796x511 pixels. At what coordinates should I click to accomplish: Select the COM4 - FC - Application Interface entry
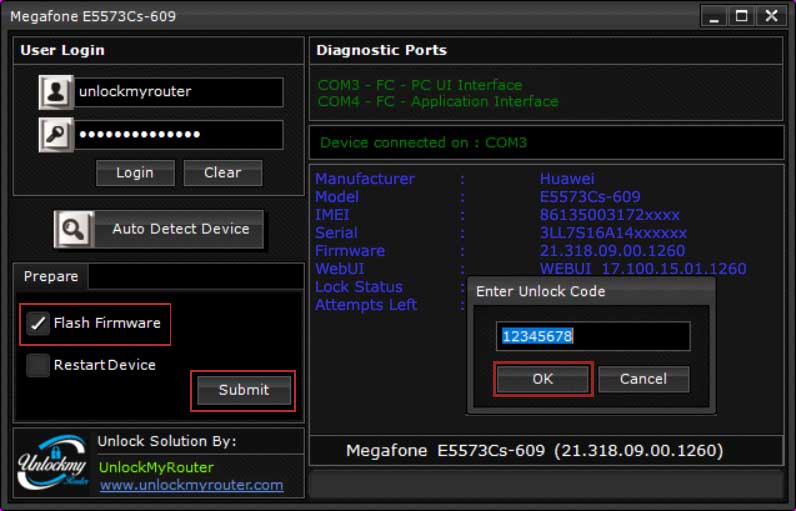point(438,102)
